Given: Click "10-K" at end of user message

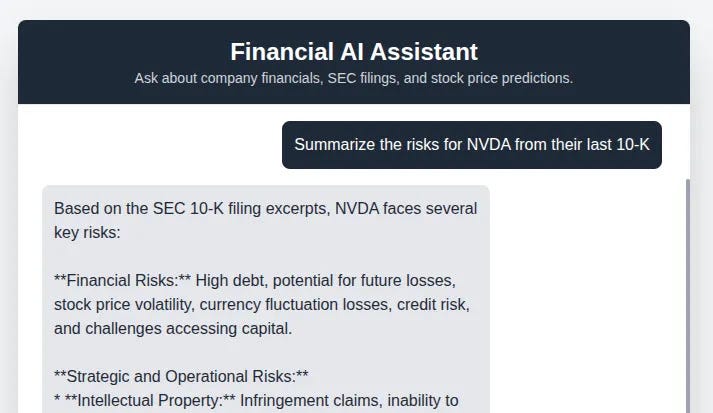Looking at the screenshot, I should coord(632,145).
